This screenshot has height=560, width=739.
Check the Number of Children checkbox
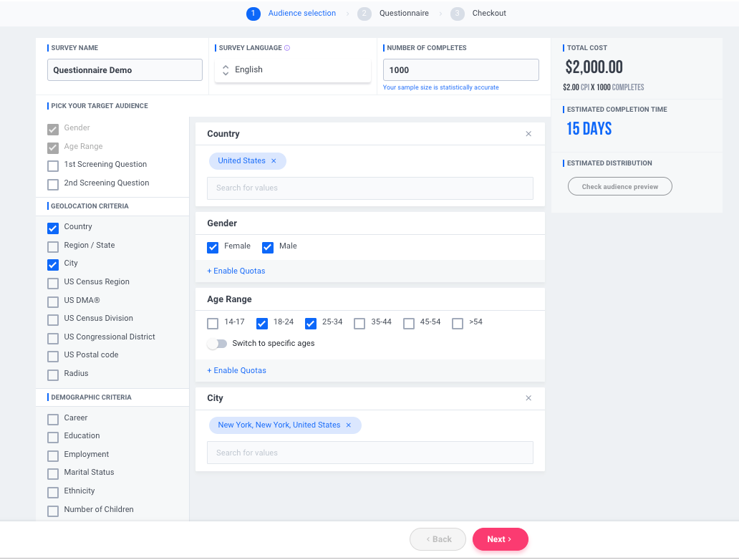pos(53,511)
